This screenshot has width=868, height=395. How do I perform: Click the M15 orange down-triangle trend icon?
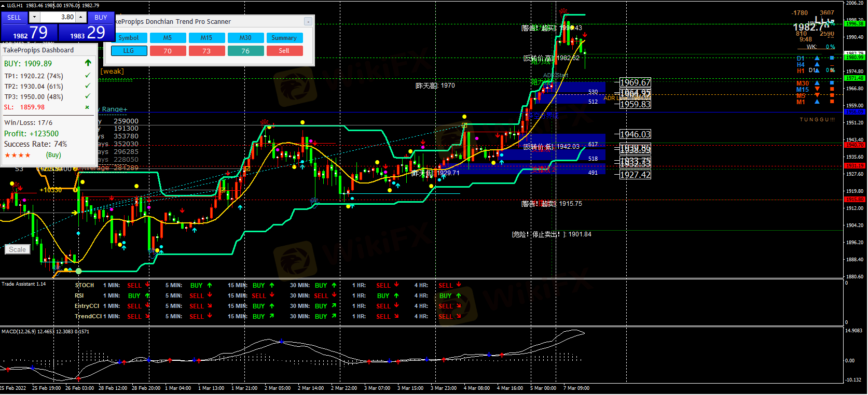[817, 89]
